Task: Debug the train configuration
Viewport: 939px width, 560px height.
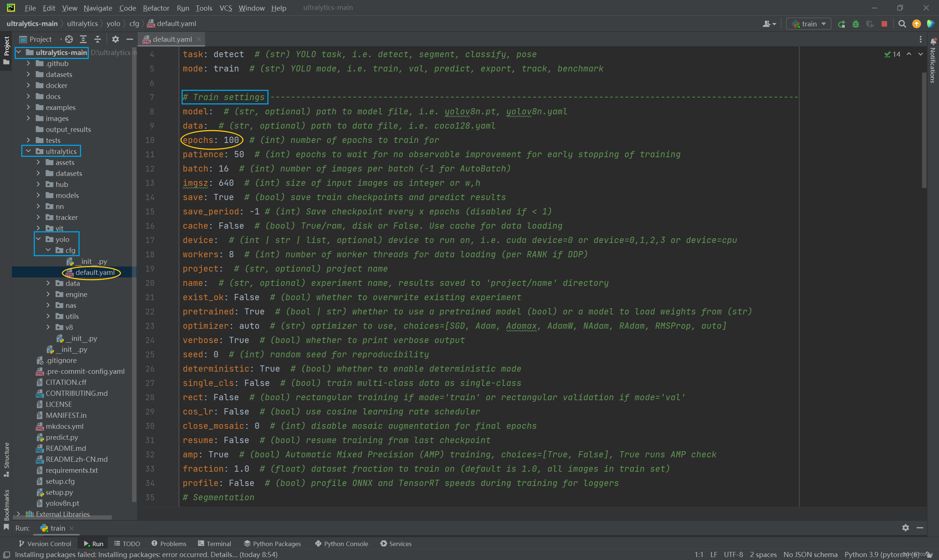Action: tap(856, 24)
